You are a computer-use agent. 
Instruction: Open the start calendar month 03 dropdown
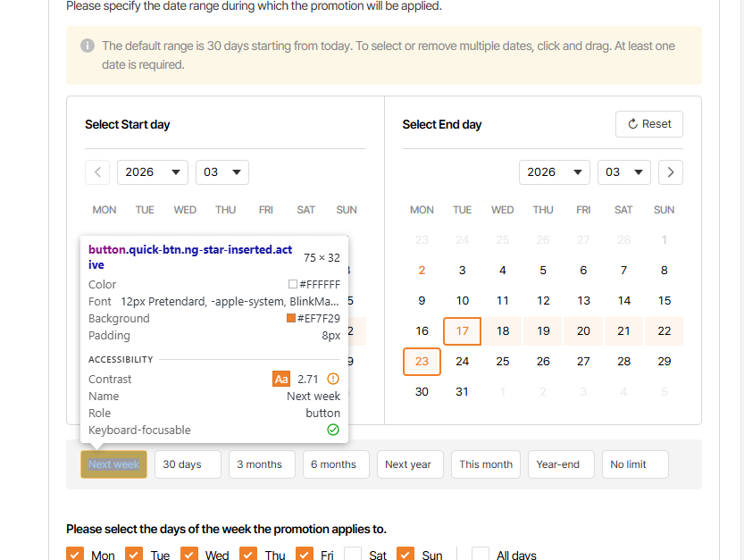[222, 172]
